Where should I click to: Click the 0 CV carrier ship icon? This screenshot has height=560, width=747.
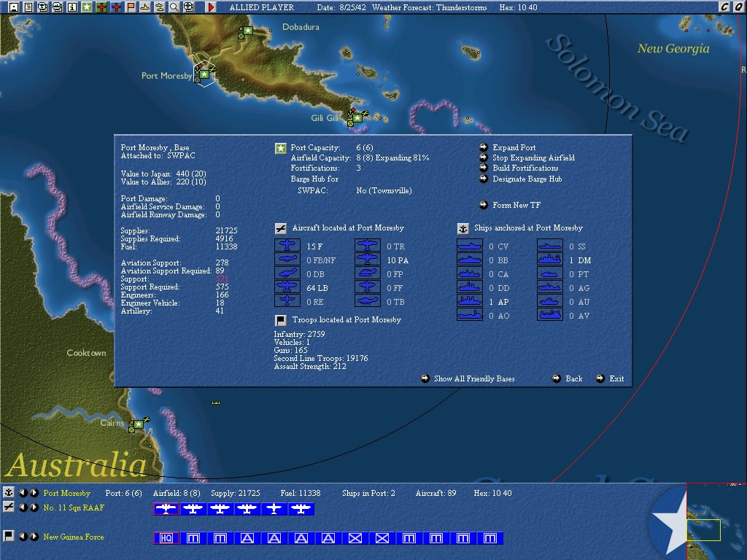[470, 246]
